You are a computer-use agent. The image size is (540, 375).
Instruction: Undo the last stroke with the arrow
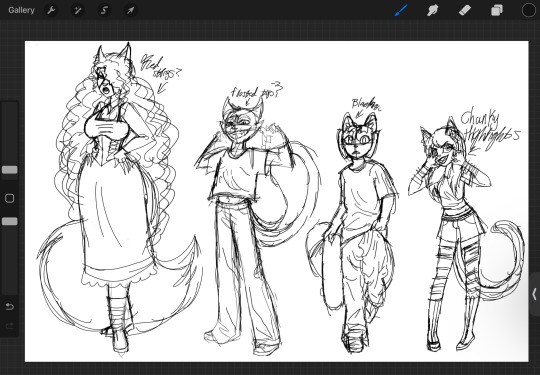coord(10,306)
